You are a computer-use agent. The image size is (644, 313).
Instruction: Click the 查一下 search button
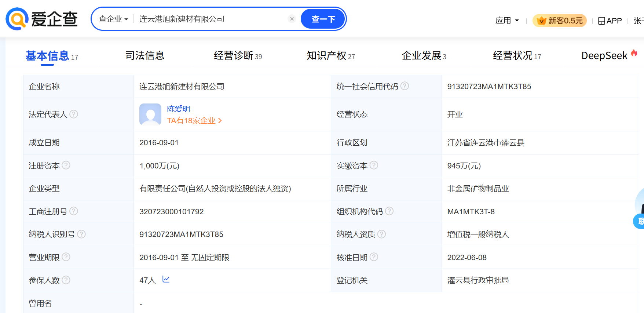pos(323,19)
